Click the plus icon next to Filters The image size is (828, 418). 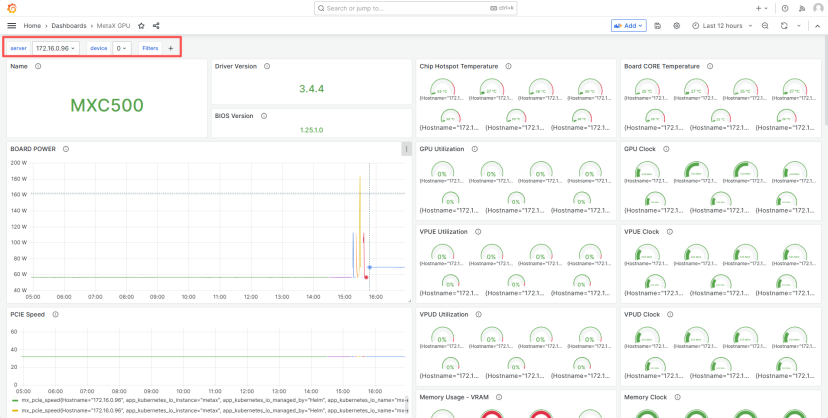pos(171,48)
